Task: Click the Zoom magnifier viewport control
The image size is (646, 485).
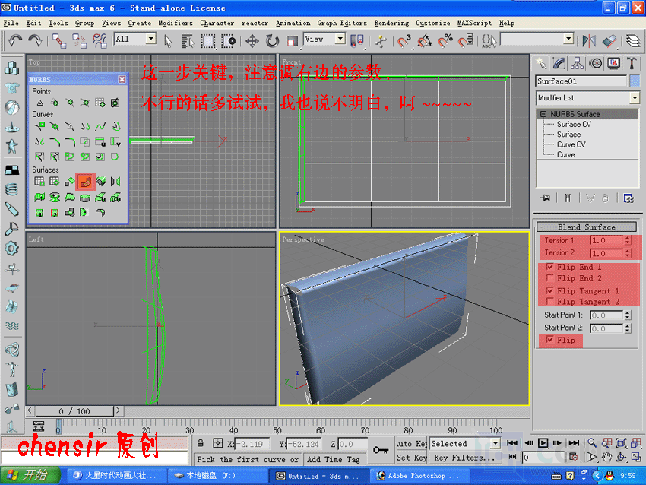Action: click(592, 443)
